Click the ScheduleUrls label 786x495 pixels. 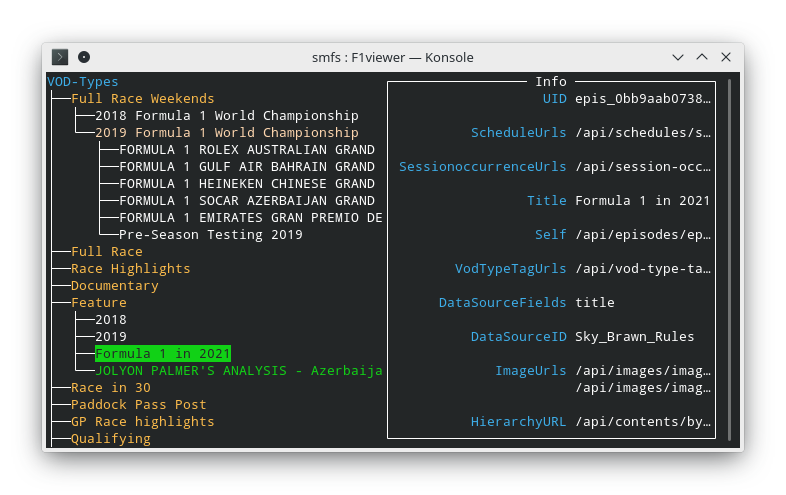click(x=519, y=133)
